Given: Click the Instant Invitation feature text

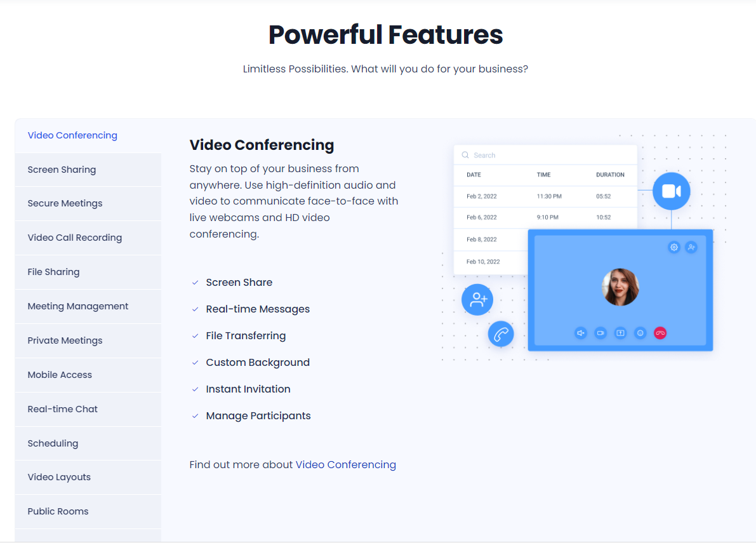Looking at the screenshot, I should coord(248,389).
